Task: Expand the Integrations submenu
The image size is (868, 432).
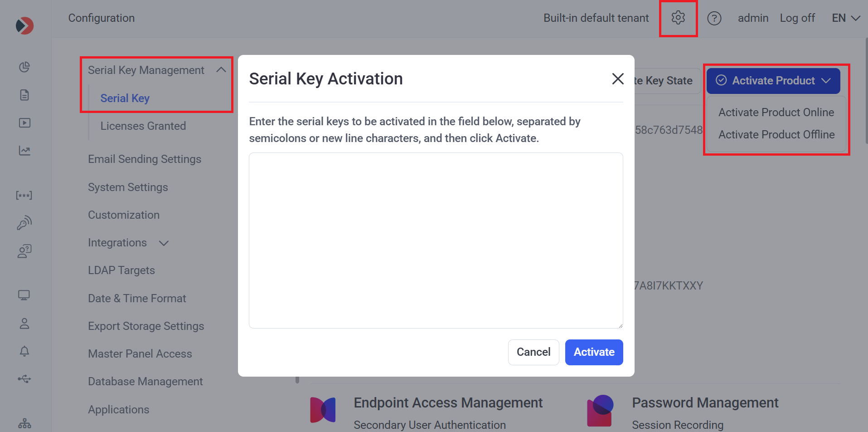Action: [x=164, y=243]
